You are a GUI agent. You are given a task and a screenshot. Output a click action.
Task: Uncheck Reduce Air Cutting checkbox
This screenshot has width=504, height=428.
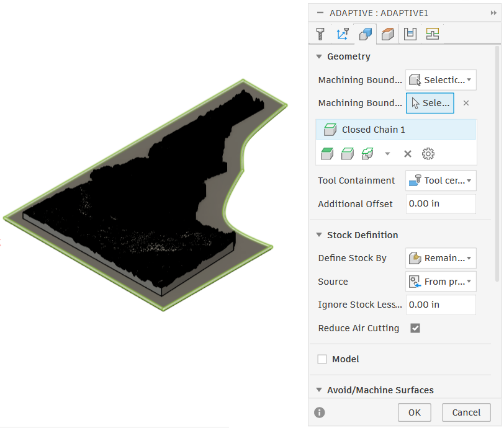415,328
